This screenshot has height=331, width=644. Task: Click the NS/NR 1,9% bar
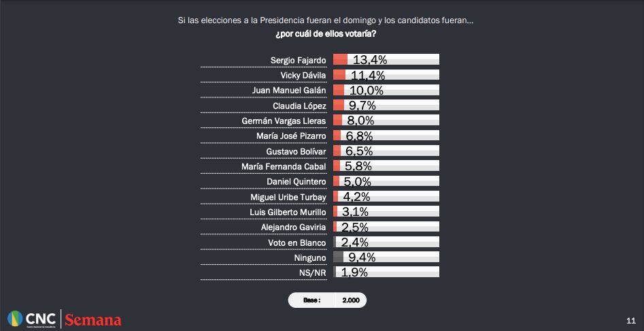point(386,272)
